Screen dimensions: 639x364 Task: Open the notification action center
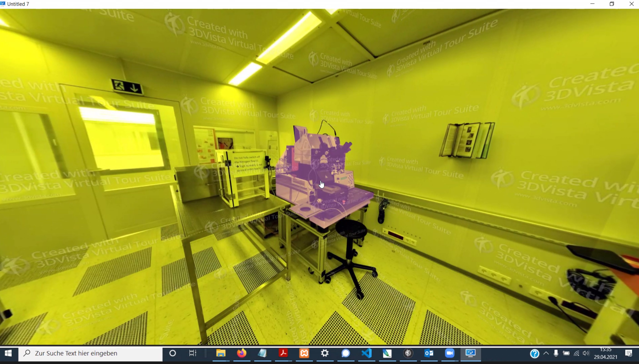point(629,353)
